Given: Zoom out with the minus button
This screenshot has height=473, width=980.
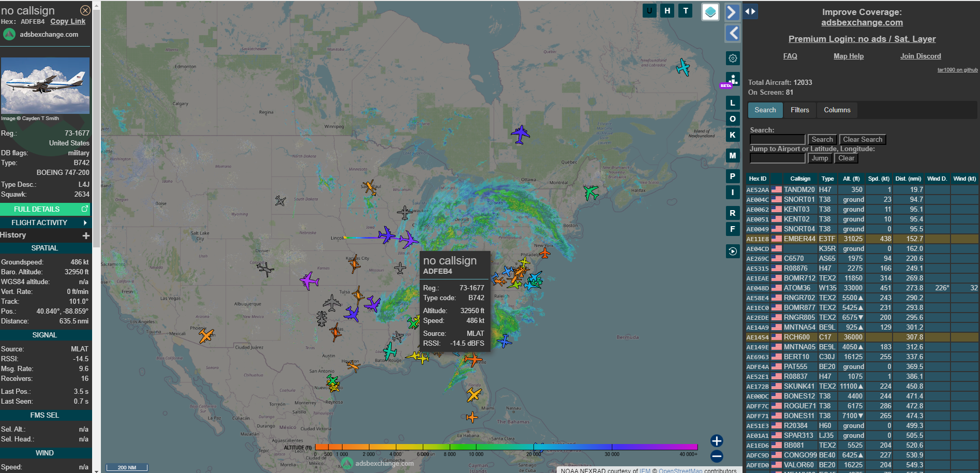Looking at the screenshot, I should [x=717, y=456].
